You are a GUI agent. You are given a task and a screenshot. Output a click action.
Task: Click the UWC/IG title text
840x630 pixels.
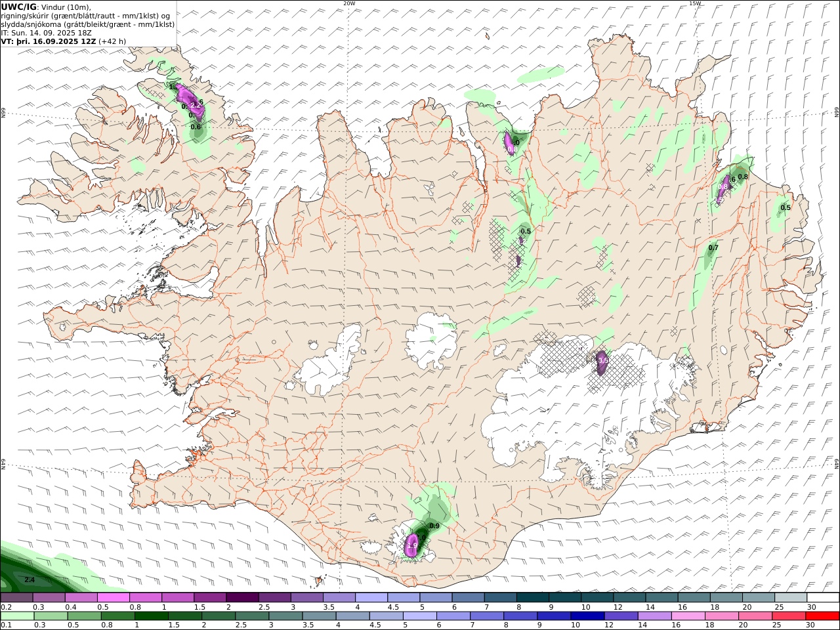(x=19, y=7)
